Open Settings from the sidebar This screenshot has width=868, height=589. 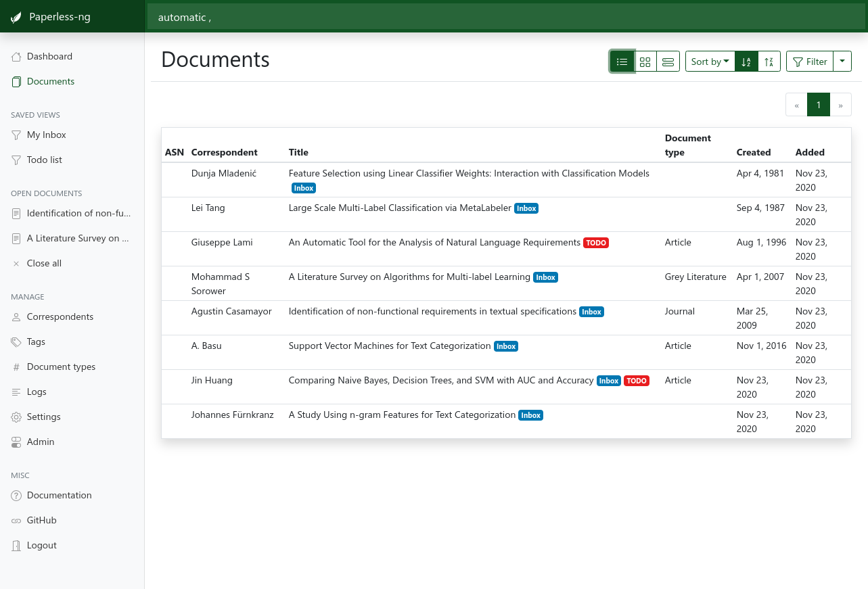(43, 417)
